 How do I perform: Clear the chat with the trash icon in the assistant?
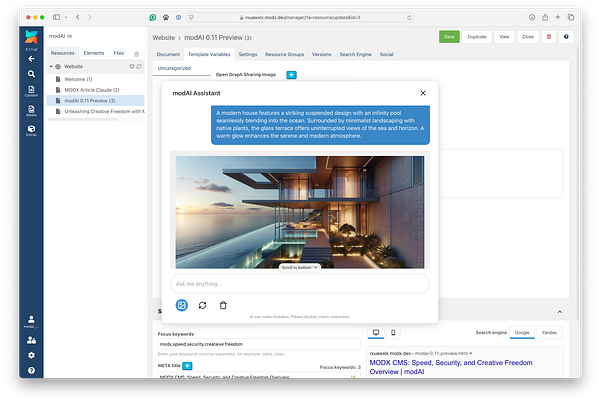point(223,305)
